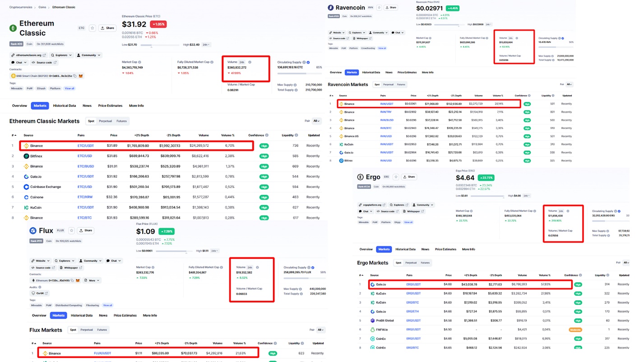
Task: Click ProBit Global icon in Ergo Markets
Action: pos(372,321)
